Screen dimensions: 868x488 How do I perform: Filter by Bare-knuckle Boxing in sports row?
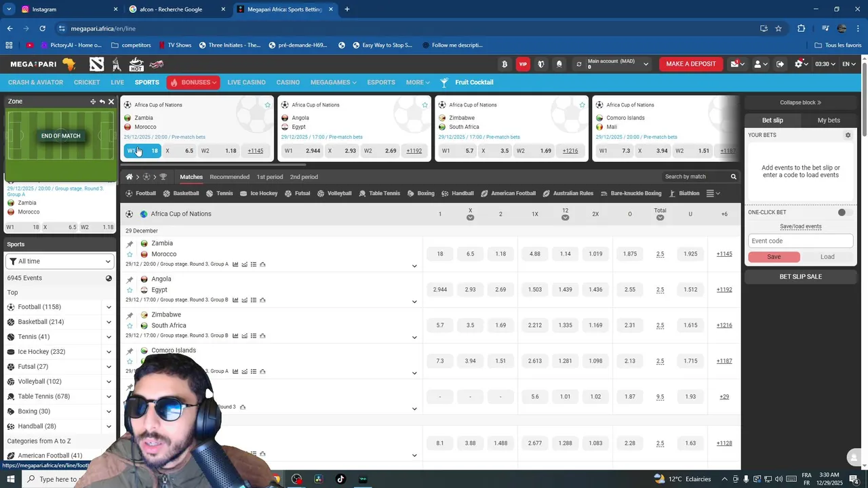pos(631,193)
